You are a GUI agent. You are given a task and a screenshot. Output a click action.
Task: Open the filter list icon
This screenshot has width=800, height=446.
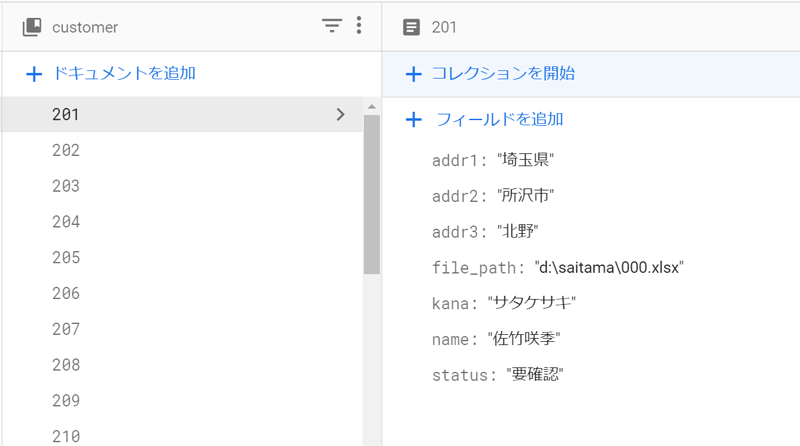[332, 26]
